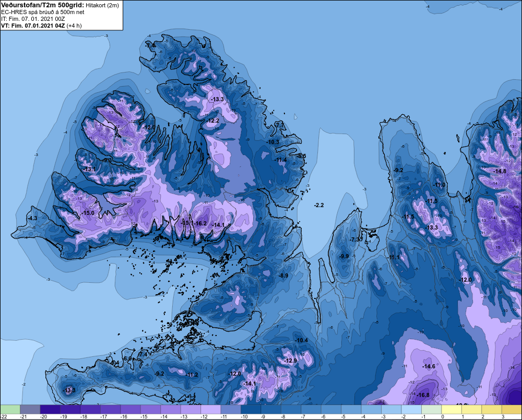Click the -4.3 value on western peninsula

[x=32, y=218]
